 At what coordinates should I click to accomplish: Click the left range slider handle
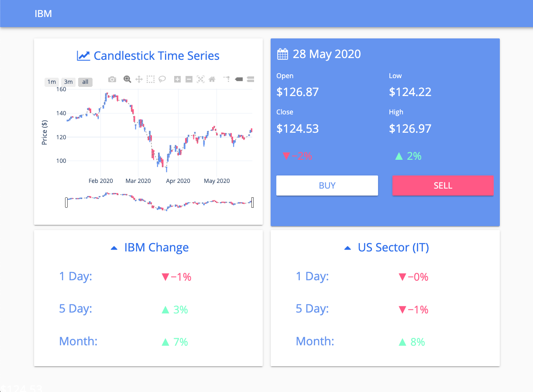pos(66,203)
